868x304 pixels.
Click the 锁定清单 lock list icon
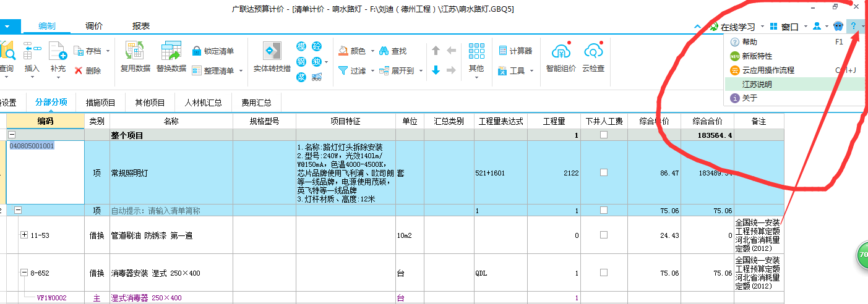pos(197,51)
